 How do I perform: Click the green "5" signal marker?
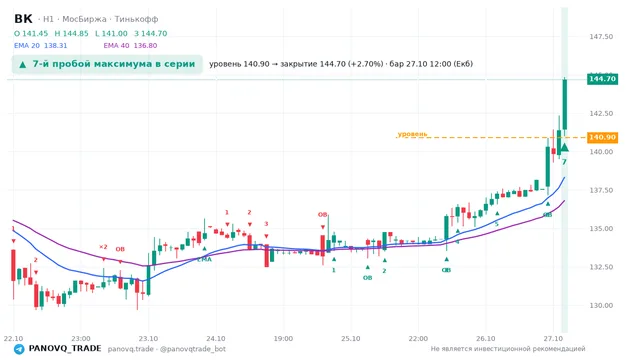click(x=497, y=224)
